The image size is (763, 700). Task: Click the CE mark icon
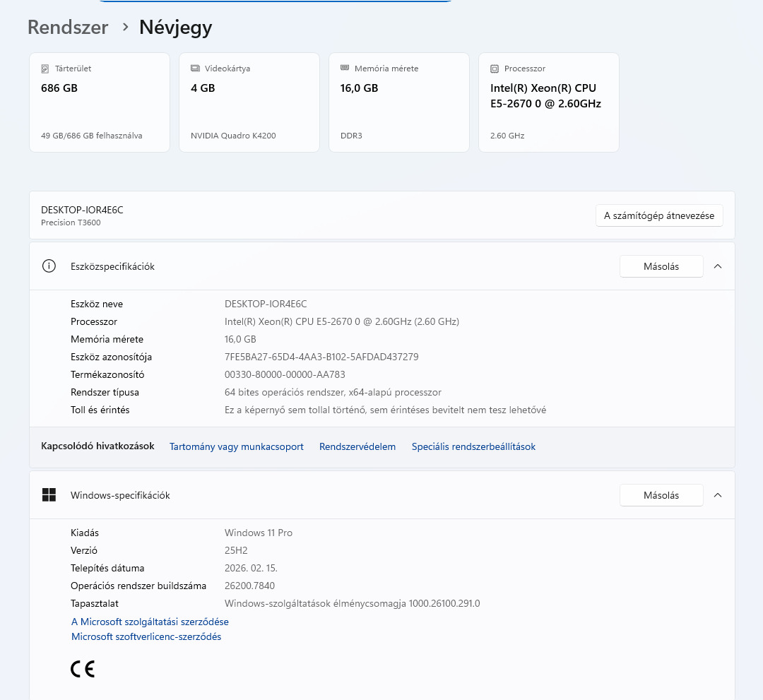pyautogui.click(x=83, y=669)
